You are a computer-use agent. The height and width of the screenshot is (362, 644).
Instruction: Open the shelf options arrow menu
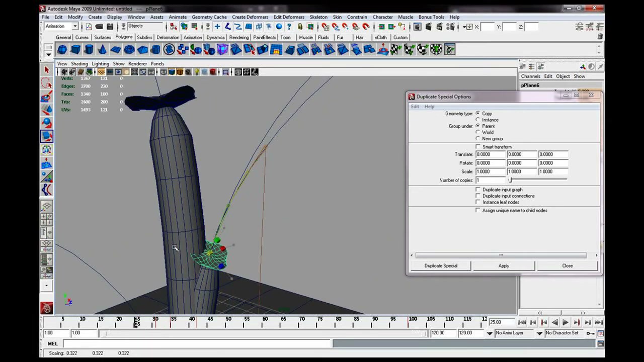tap(48, 54)
